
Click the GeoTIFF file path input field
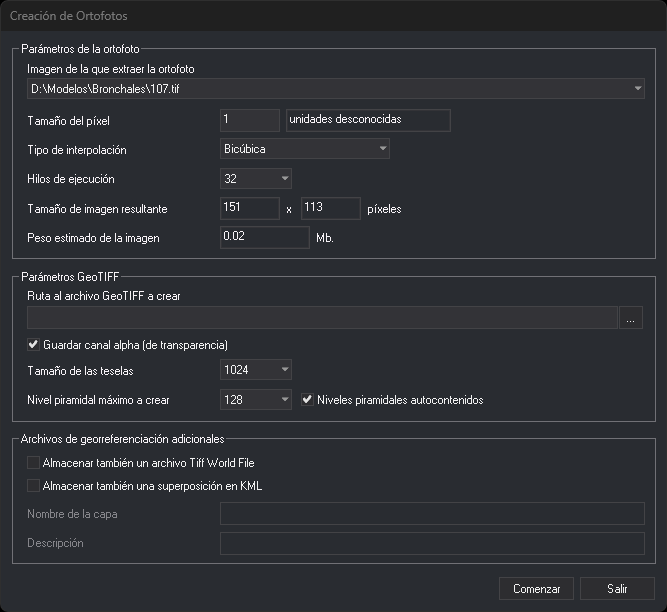pyautogui.click(x=322, y=318)
